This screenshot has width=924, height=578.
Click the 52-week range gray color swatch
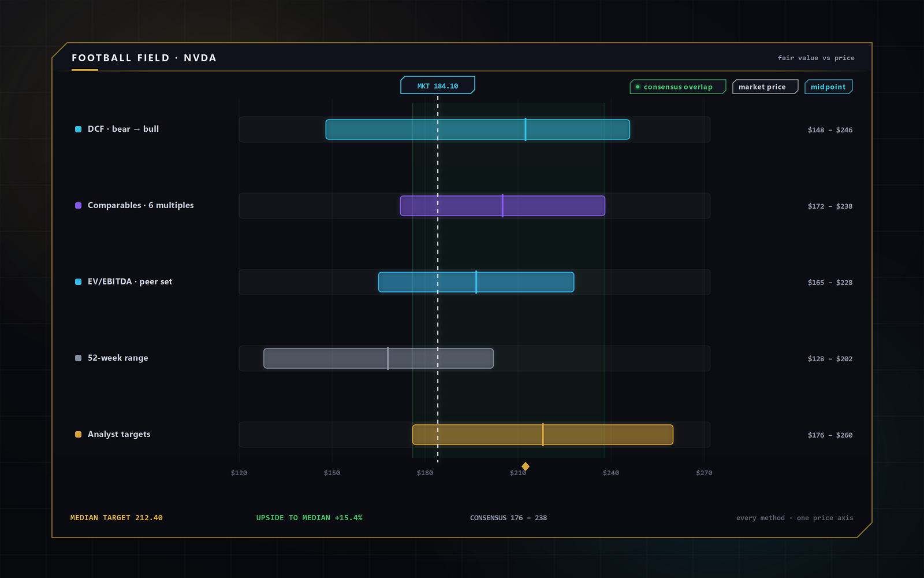click(78, 358)
